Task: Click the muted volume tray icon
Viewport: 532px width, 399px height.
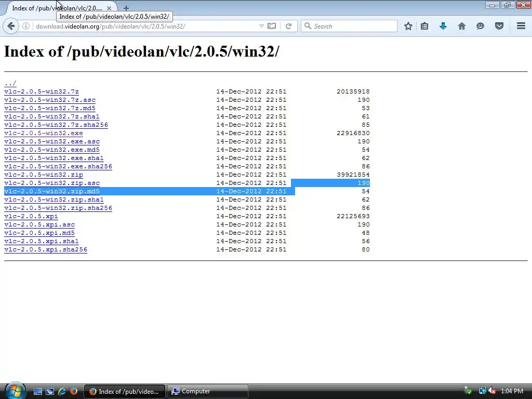Action: (492, 391)
